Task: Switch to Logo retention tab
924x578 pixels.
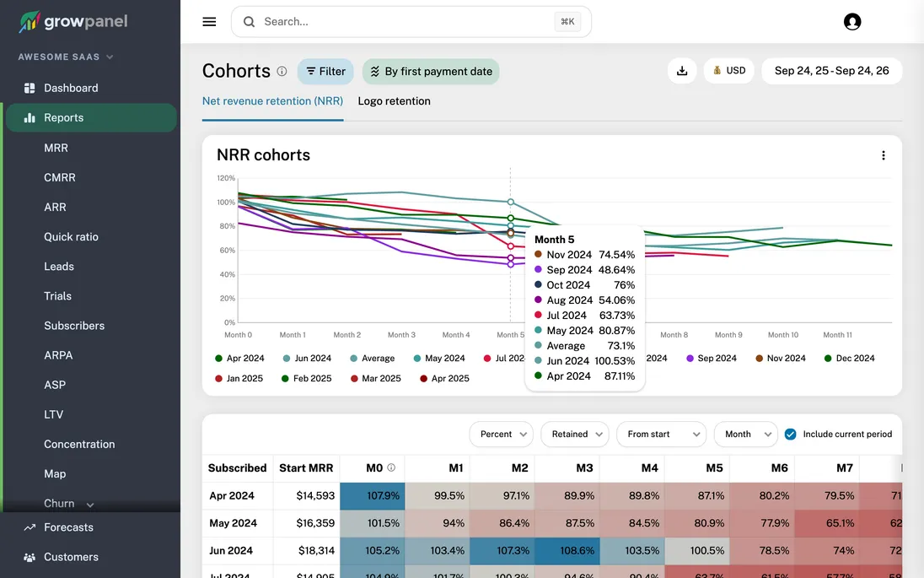Action: pyautogui.click(x=394, y=101)
